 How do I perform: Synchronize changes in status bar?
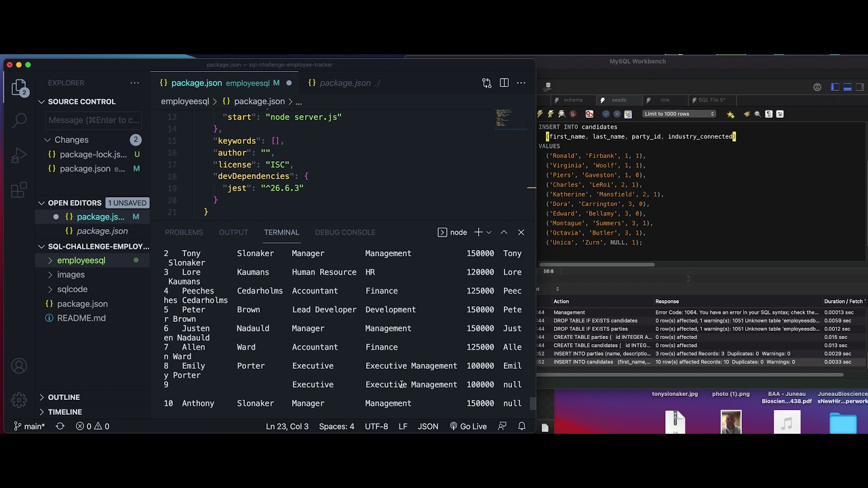click(x=60, y=426)
